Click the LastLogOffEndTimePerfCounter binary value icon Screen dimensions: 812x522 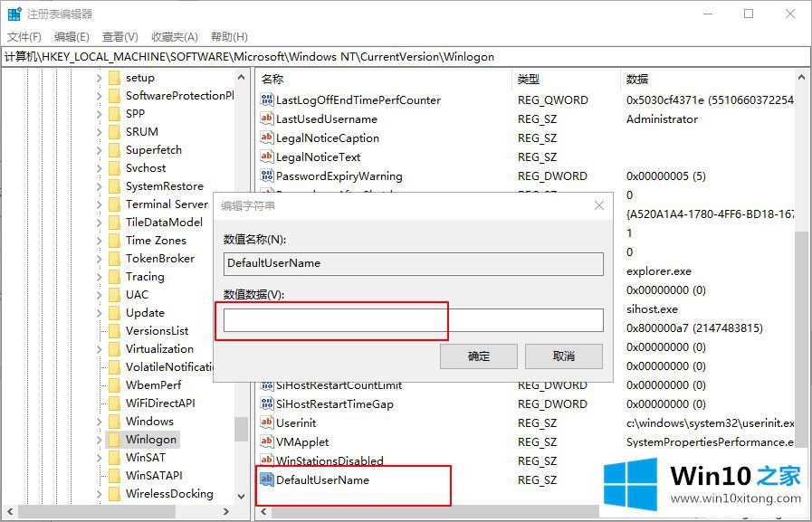[267, 100]
